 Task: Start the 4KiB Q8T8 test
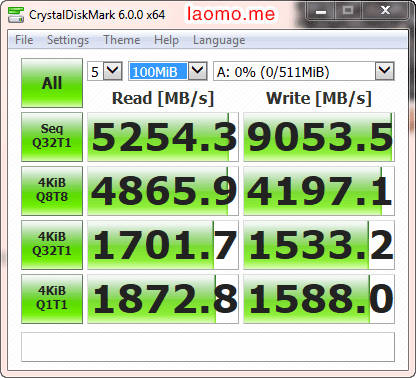52,191
